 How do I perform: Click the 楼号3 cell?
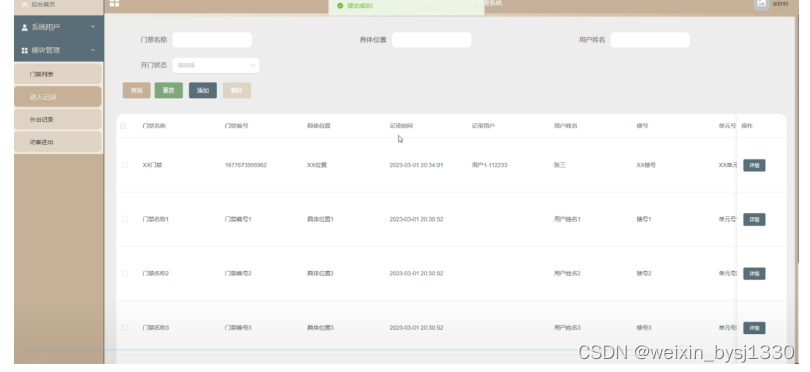[x=644, y=328]
